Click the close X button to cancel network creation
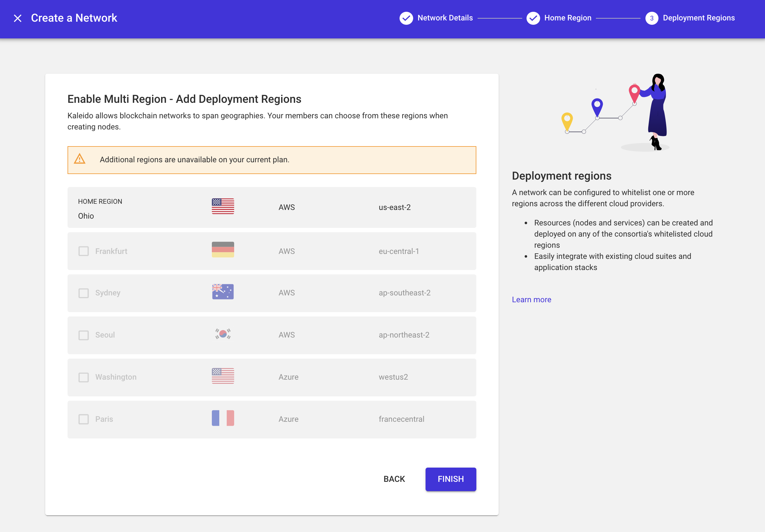Screen dimensions: 765x532 coord(17,17)
